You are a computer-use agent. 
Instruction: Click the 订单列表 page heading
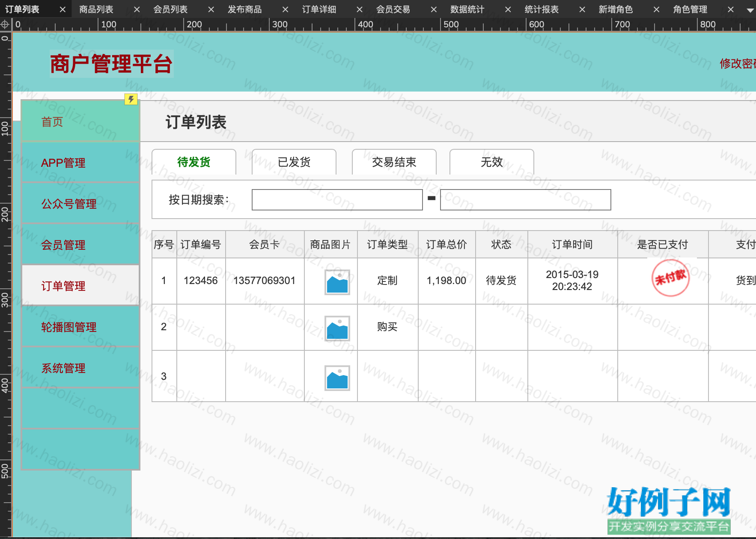[x=196, y=122]
